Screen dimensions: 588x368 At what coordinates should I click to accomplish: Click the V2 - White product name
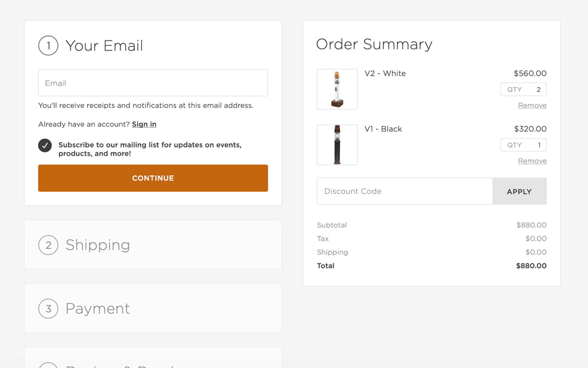pos(385,73)
